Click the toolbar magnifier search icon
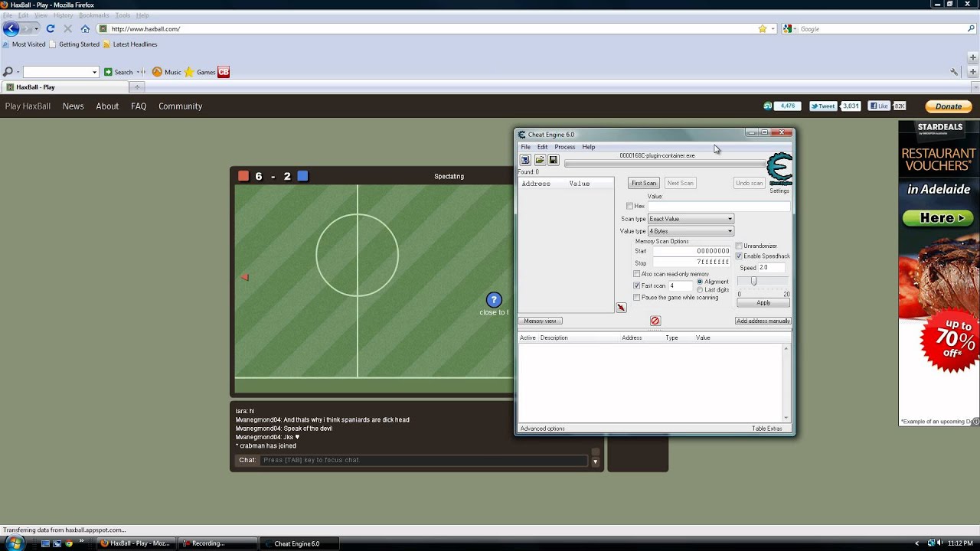This screenshot has height=551, width=980. [8, 72]
